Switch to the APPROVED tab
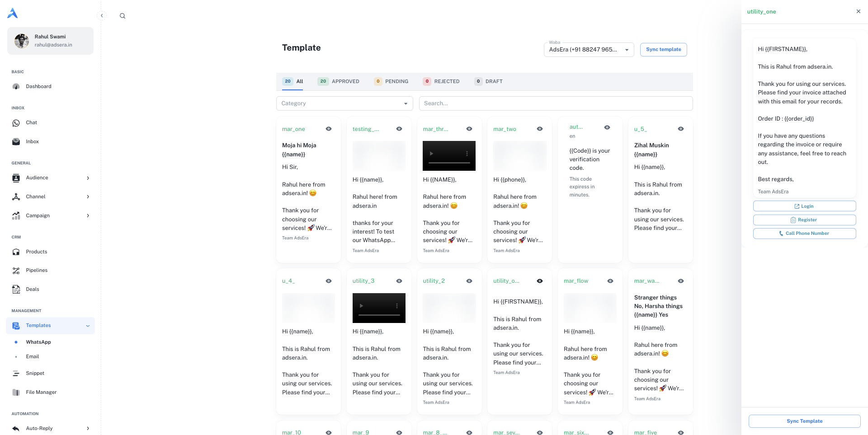Screen dimensions: 868x435 (339, 81)
